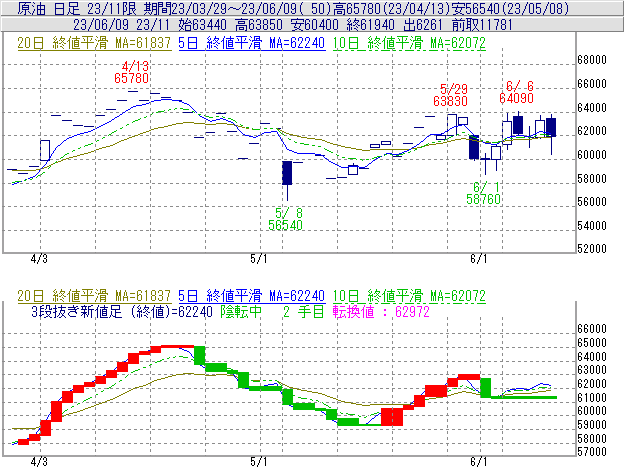Click the green block right after 6/1 in lower chart
The width and height of the screenshot is (624, 475).
(486, 387)
